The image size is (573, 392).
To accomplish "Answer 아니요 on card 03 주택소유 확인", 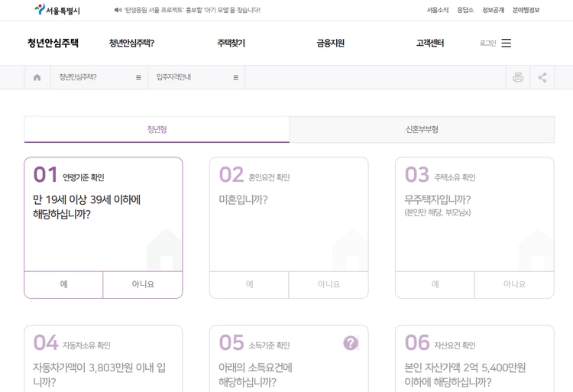I will pos(514,284).
